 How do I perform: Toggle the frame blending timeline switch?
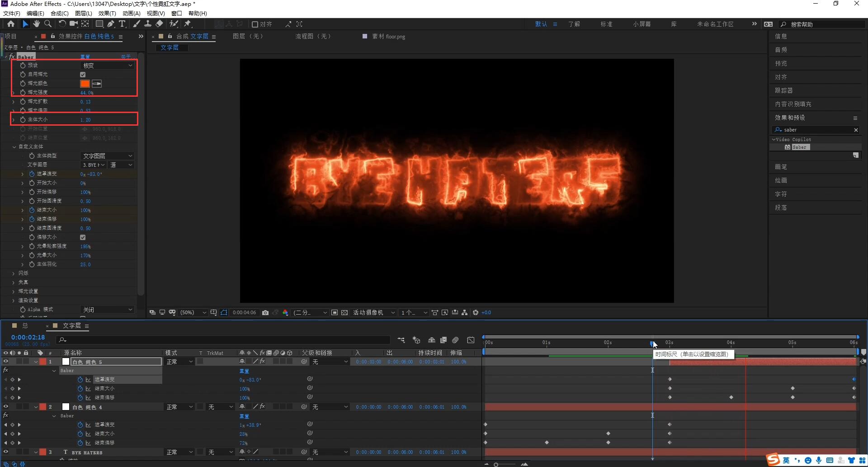443,340
